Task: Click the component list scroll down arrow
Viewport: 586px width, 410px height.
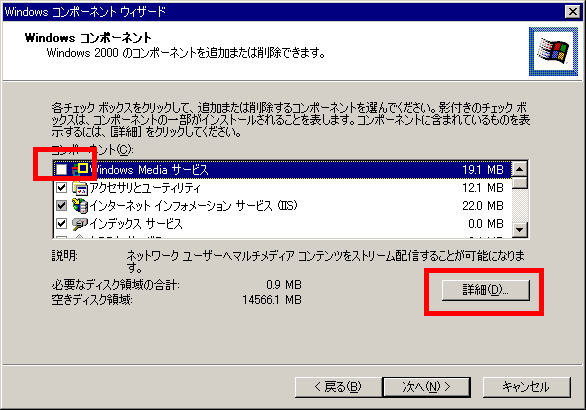Action: tap(519, 229)
